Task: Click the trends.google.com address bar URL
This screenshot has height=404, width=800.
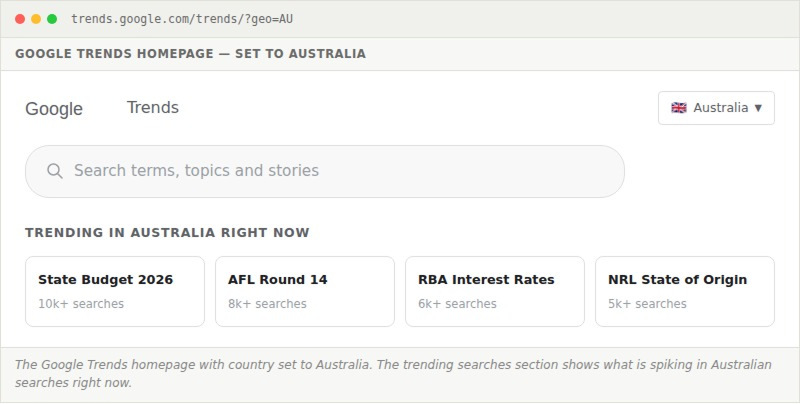Action: point(182,19)
